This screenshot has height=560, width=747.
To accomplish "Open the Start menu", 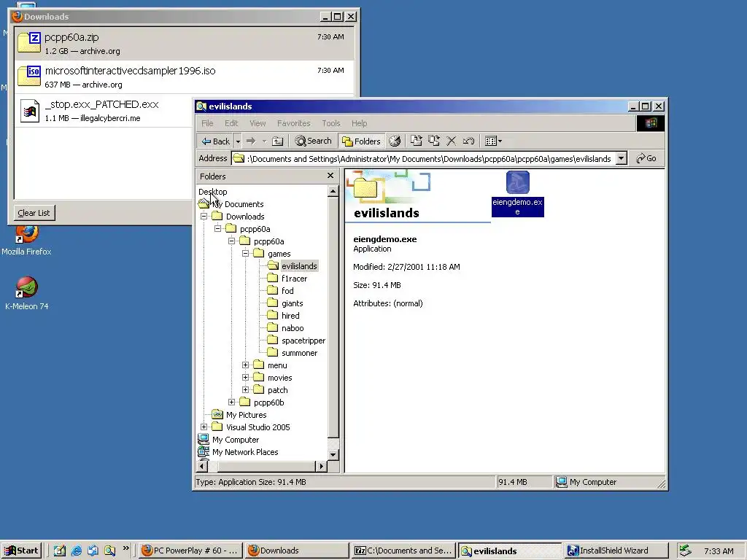I will (21, 551).
